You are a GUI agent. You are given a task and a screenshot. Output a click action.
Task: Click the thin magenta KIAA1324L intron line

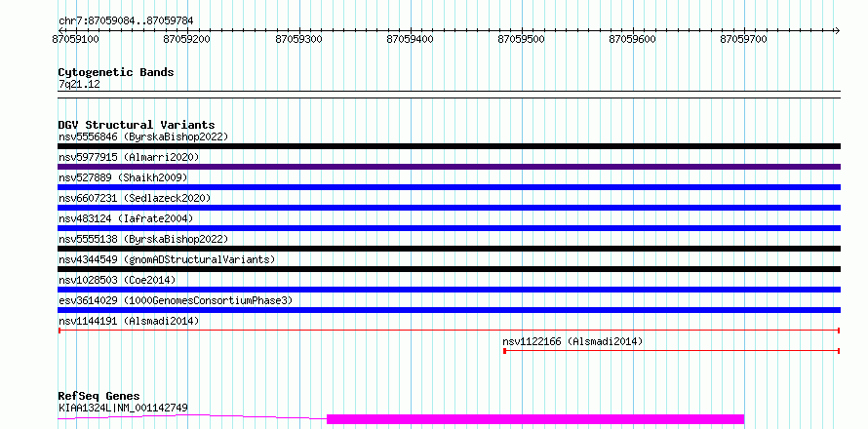192,417
